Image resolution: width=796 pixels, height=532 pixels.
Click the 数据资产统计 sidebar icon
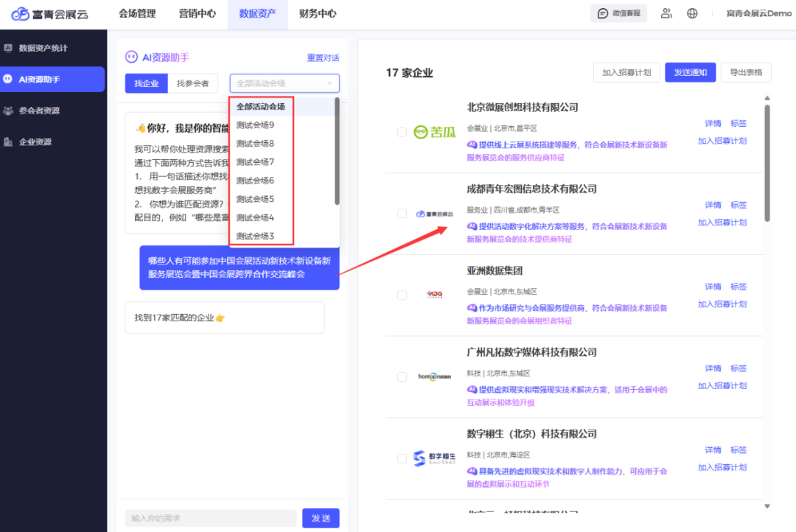point(8,48)
